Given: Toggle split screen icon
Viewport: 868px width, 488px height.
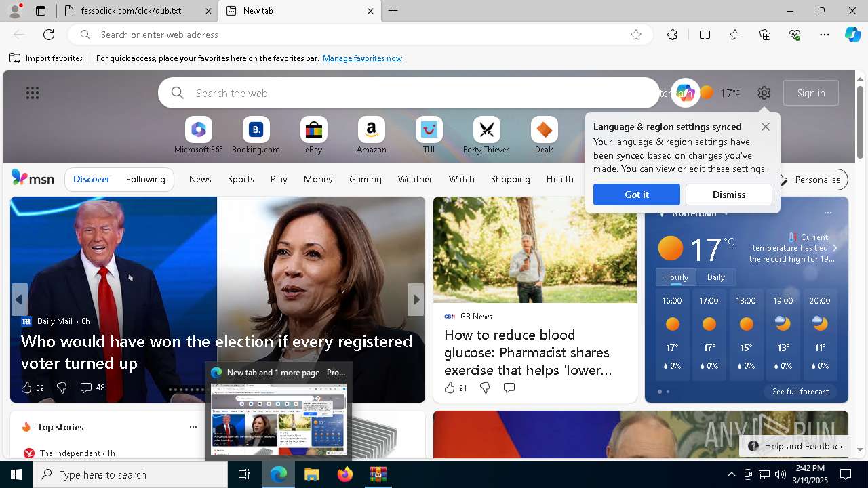Looking at the screenshot, I should (705, 35).
